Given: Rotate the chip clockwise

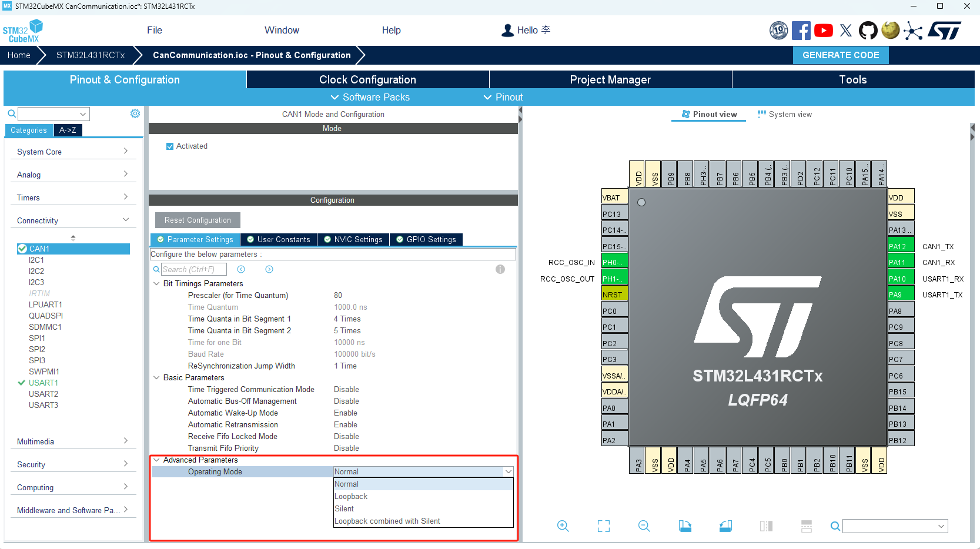Looking at the screenshot, I should (685, 526).
